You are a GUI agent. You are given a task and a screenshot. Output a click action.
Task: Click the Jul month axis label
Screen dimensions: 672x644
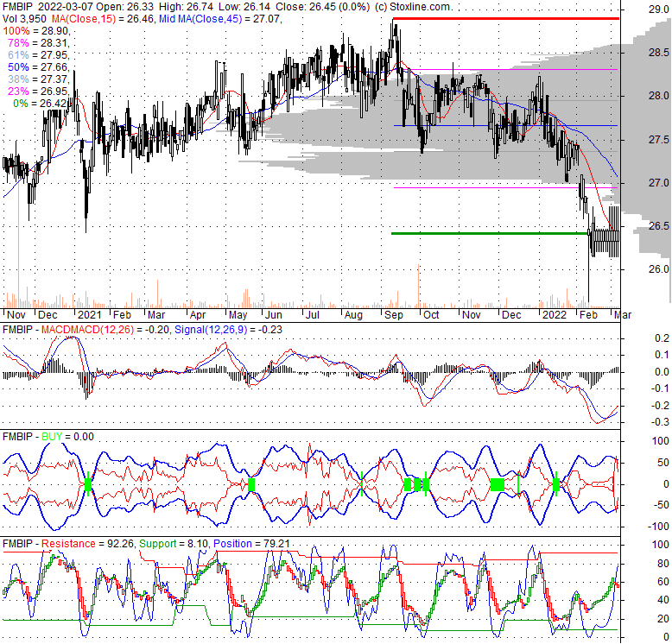[313, 315]
